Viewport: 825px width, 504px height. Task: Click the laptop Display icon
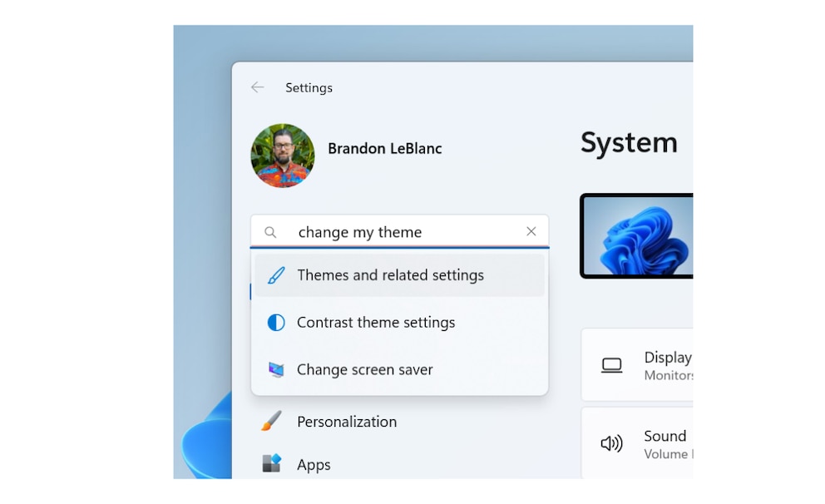(611, 365)
